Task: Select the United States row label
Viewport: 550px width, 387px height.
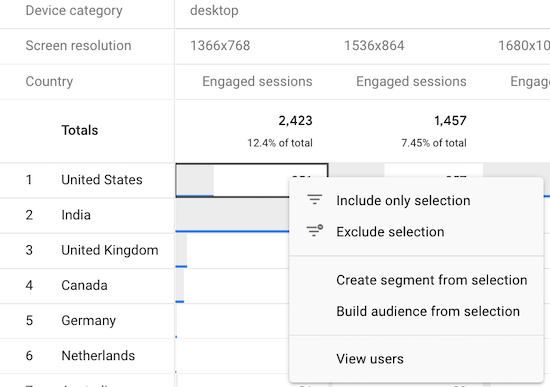Action: [102, 180]
